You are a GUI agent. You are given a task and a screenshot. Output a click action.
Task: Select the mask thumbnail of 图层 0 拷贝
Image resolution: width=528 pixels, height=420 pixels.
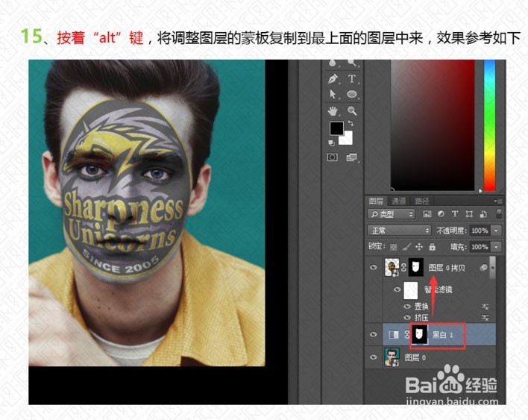pos(416,267)
